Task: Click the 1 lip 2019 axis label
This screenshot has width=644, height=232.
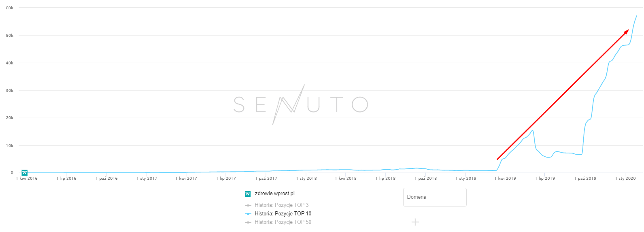Action: [545, 179]
